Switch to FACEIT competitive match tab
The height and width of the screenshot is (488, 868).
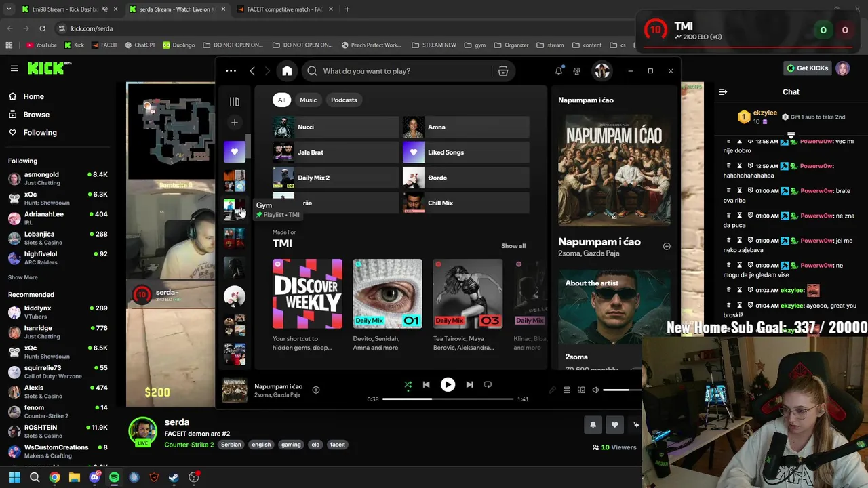point(283,9)
